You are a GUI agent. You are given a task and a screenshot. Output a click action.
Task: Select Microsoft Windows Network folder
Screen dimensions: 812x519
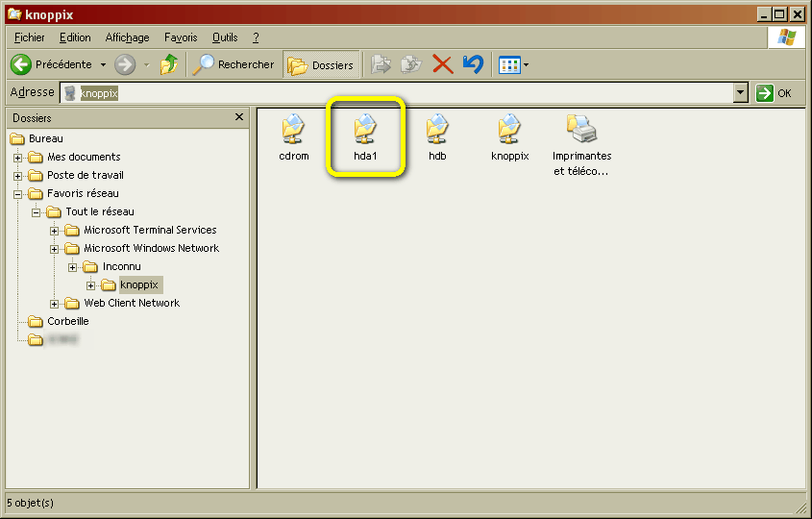click(x=151, y=248)
